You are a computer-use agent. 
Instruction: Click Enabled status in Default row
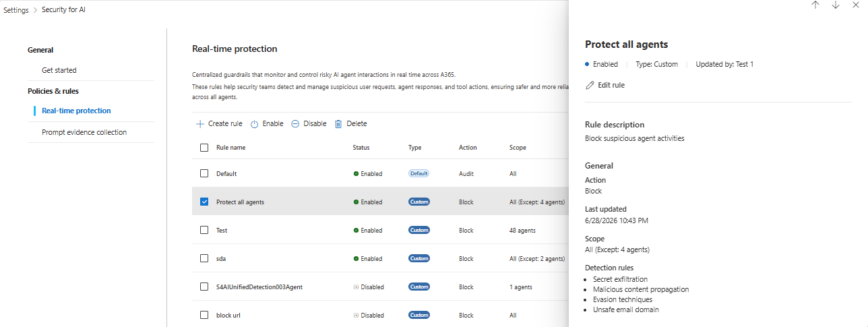point(368,173)
